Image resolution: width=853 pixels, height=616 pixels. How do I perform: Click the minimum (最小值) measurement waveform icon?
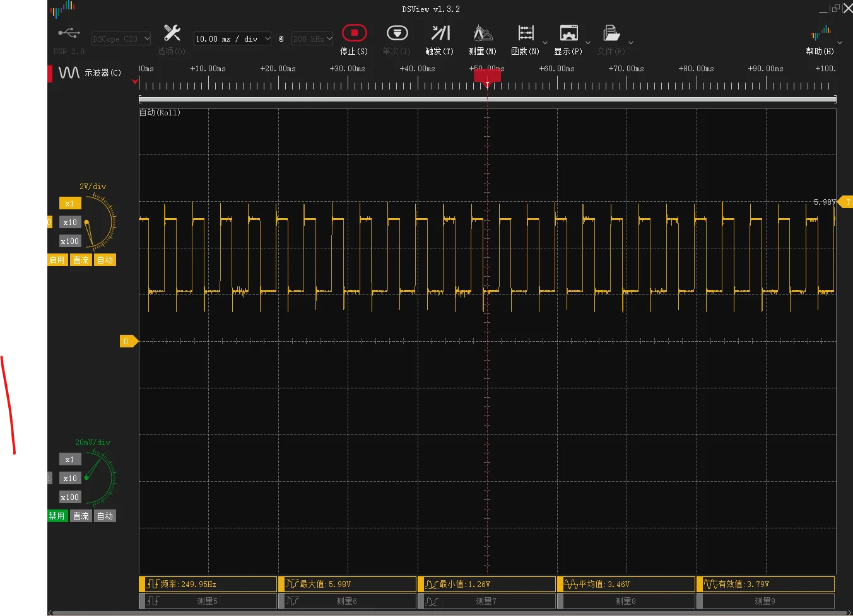coord(432,584)
